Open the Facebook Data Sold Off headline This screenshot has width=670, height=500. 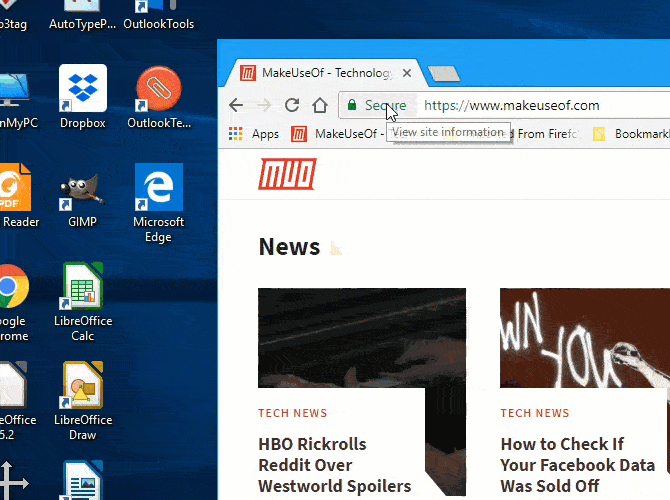pyautogui.click(x=577, y=465)
